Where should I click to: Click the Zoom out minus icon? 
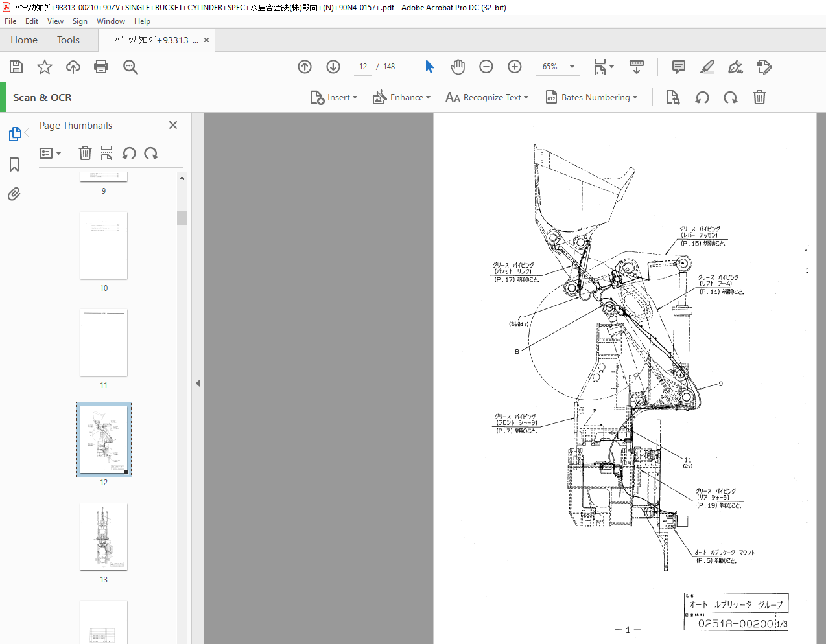click(x=486, y=67)
